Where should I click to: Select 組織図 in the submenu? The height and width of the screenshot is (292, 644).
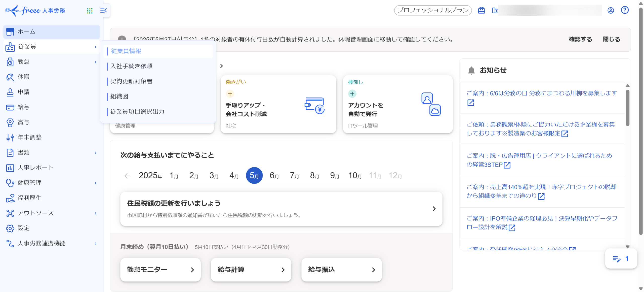coord(119,96)
